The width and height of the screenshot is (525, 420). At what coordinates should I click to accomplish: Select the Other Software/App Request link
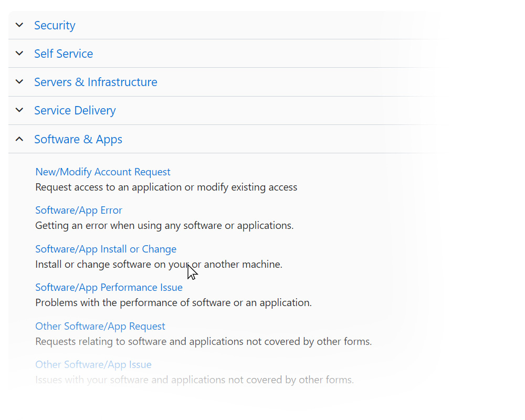pyautogui.click(x=100, y=326)
